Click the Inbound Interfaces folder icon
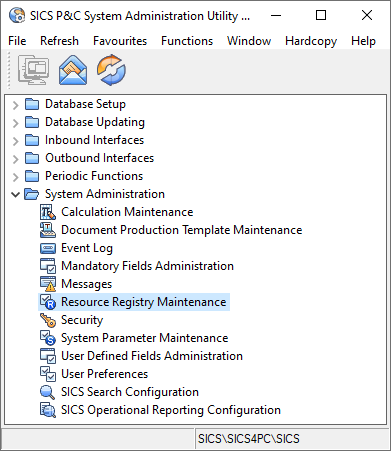Viewport: 391px width, 451px height. pos(32,140)
